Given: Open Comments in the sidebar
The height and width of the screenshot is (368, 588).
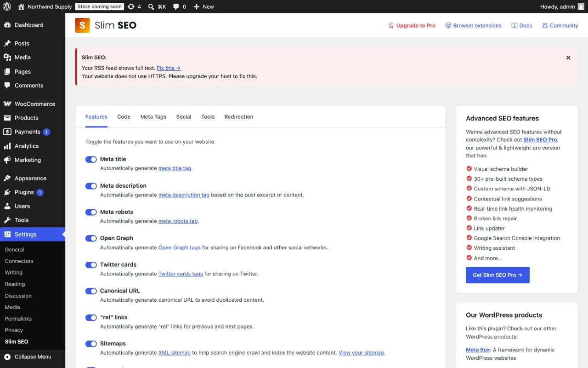Looking at the screenshot, I should pos(33,85).
